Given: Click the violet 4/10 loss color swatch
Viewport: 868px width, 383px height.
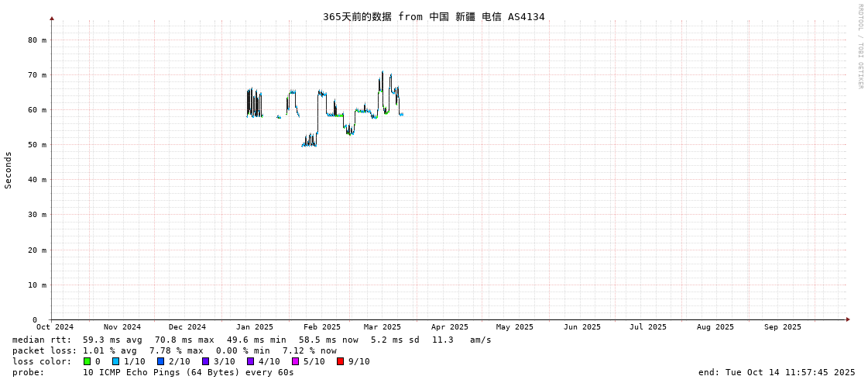Looking at the screenshot, I should pos(251,361).
